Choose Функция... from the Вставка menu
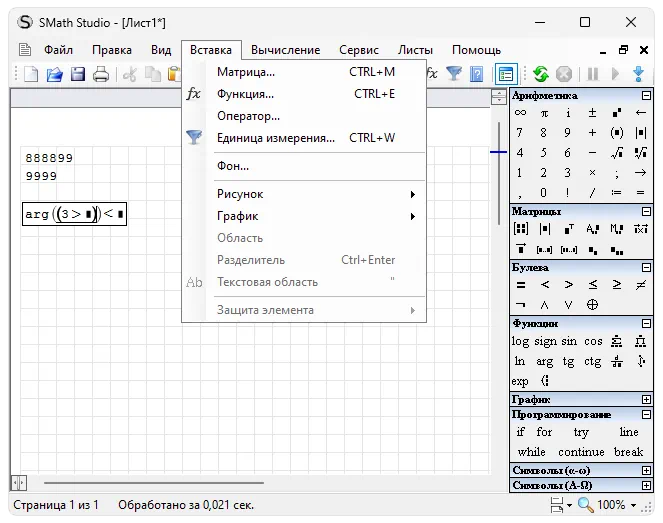This screenshot has width=663, height=523. click(304, 94)
